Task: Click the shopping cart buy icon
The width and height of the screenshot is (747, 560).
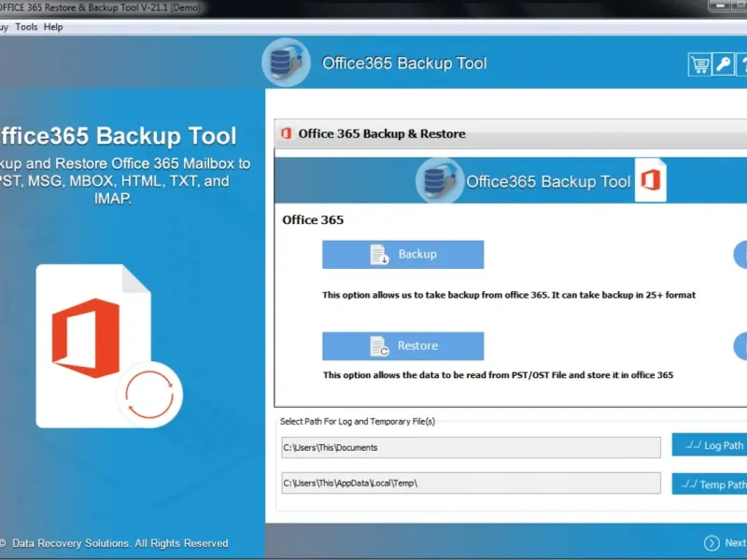Action: [698, 64]
